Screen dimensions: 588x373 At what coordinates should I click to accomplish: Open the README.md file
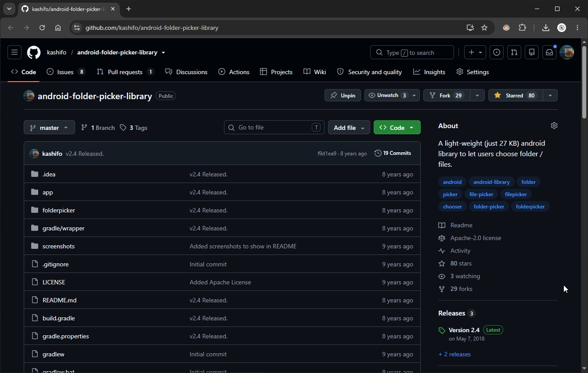59,300
